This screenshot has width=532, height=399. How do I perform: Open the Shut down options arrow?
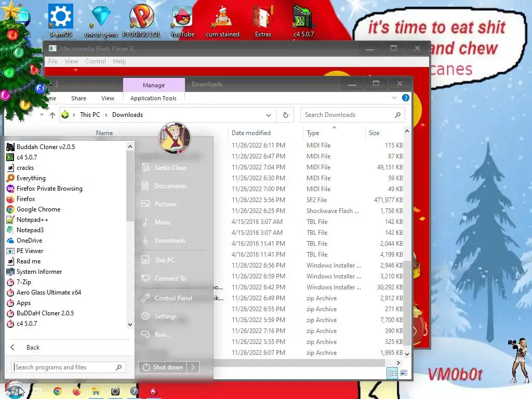coord(193,367)
